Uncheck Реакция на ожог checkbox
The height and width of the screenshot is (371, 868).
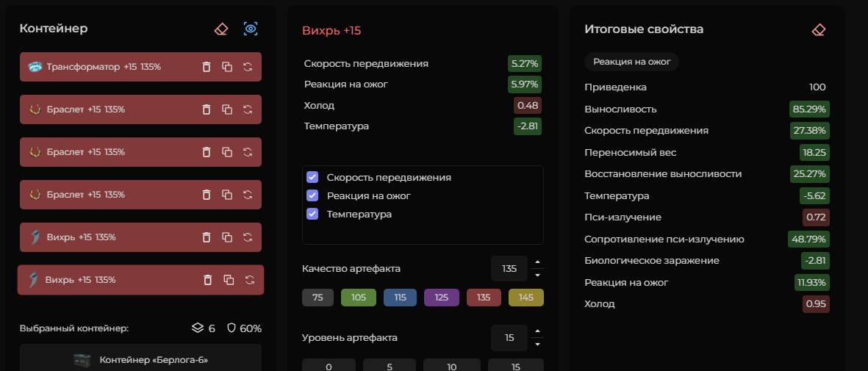312,195
